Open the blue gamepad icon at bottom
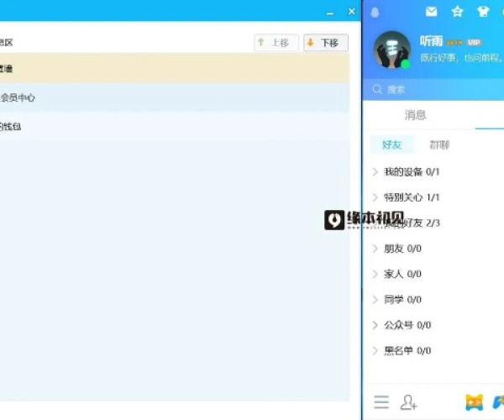The image size is (504, 420). tap(498, 402)
